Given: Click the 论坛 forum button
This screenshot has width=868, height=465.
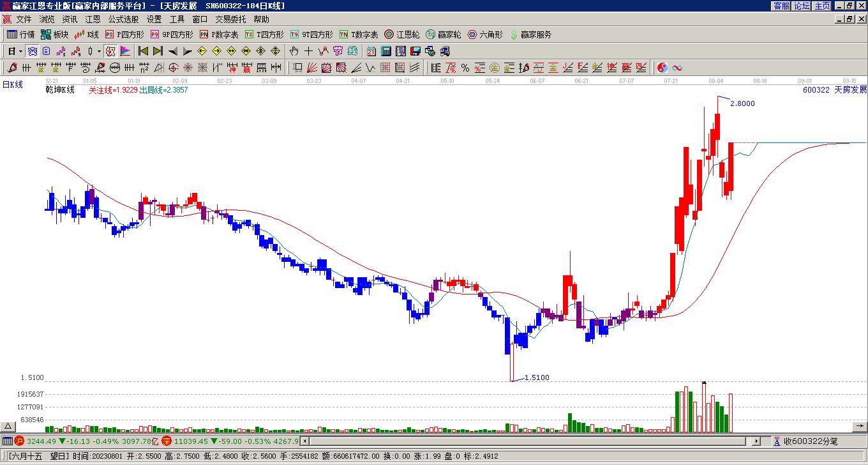Looking at the screenshot, I should tap(802, 6).
